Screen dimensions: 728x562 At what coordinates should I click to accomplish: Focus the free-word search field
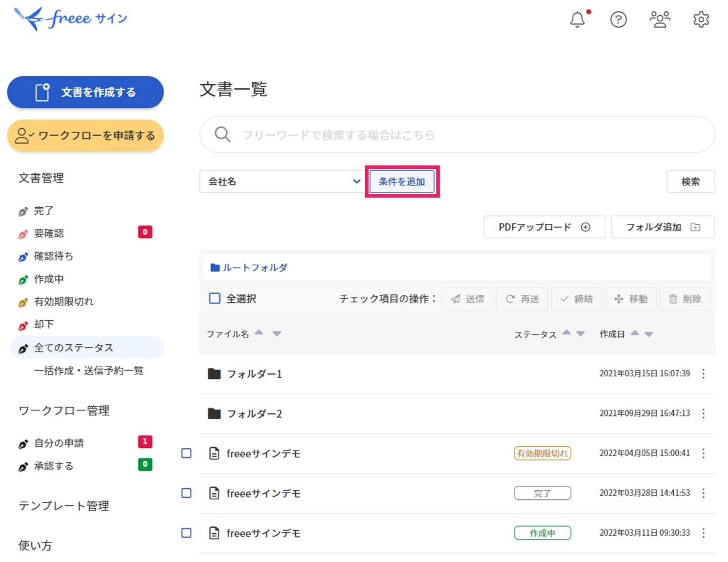coord(457,134)
